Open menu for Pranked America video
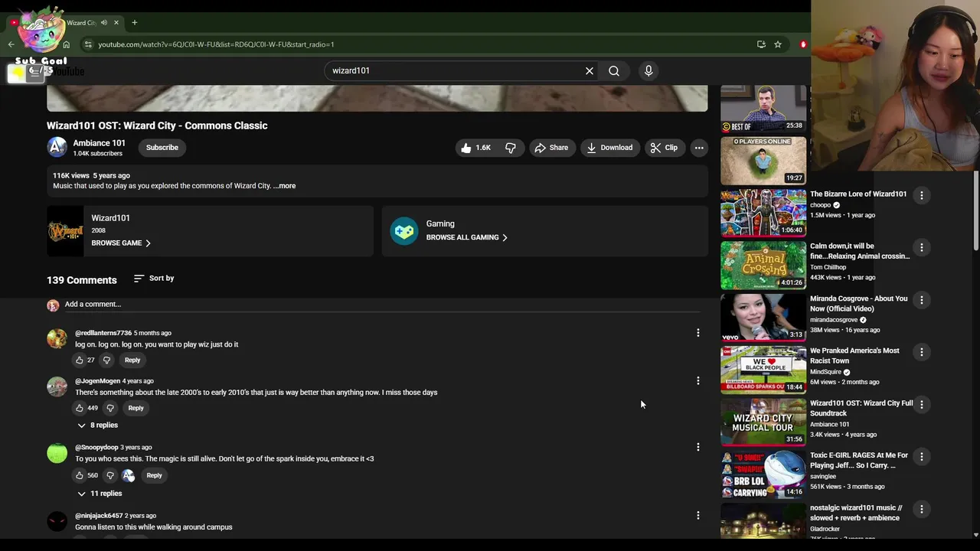The image size is (980, 551). pos(922,352)
